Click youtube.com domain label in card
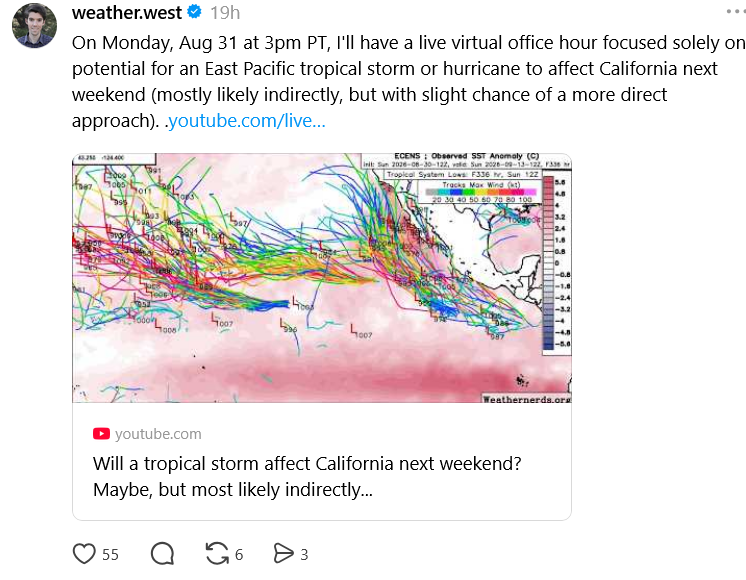The height and width of the screenshot is (580, 746). point(158,433)
